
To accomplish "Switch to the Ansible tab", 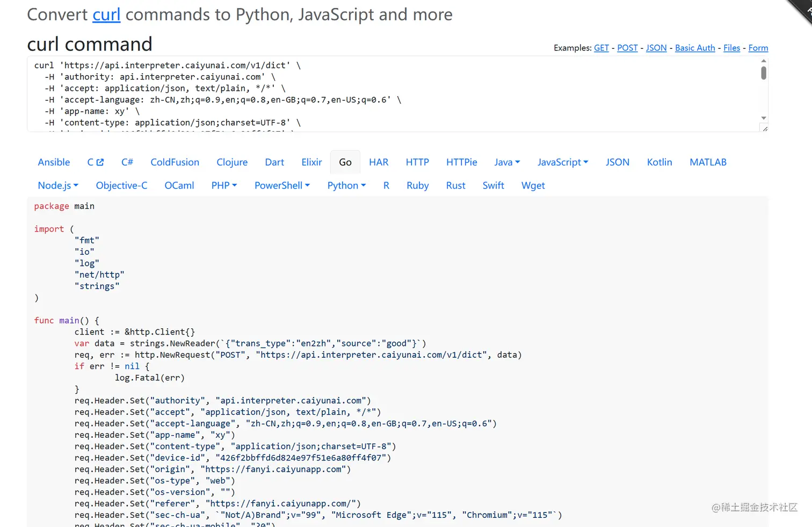I will (x=54, y=162).
